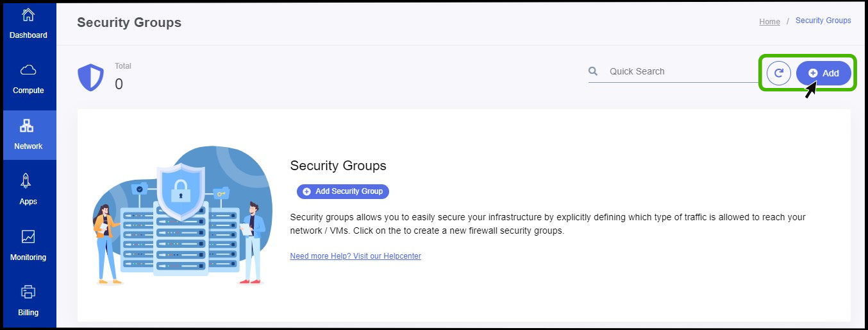Click the magnifier search icon
This screenshot has width=868, height=330.
593,71
